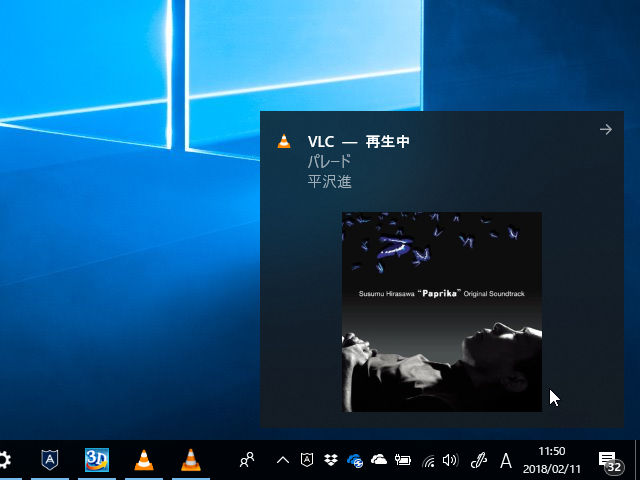Open Action Center with 32 notifications

coord(610,461)
